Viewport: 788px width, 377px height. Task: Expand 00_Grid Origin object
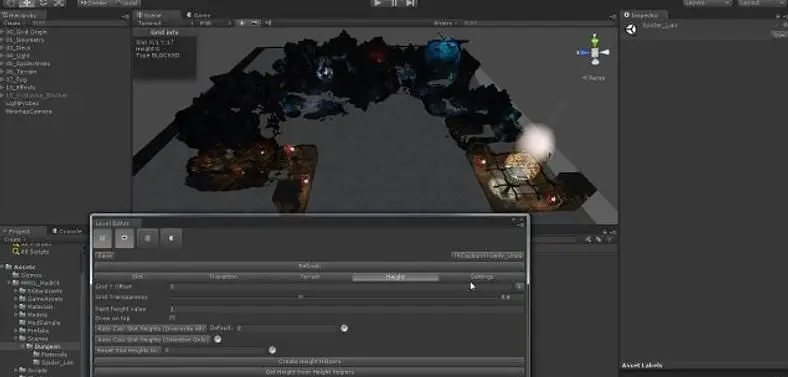[2, 32]
